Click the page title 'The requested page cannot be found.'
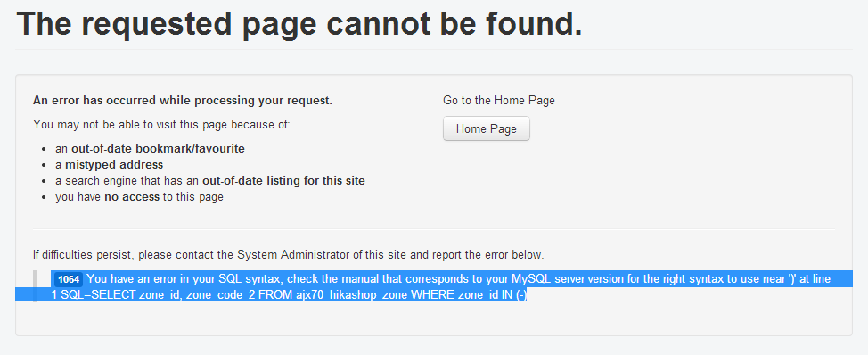868x355 pixels. [299, 24]
